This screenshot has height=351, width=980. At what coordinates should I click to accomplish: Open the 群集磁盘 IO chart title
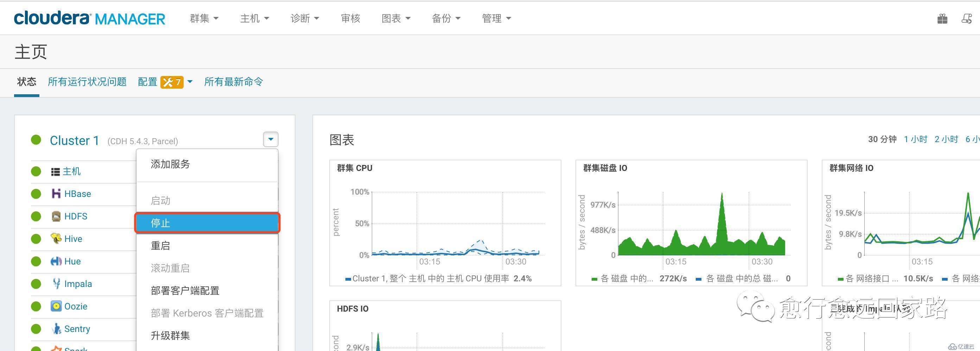tap(605, 168)
